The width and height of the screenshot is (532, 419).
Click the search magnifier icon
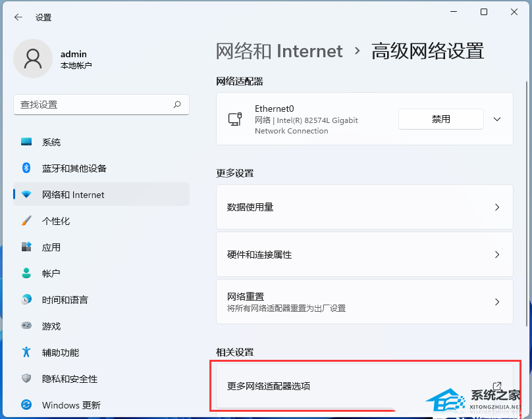tap(177, 105)
